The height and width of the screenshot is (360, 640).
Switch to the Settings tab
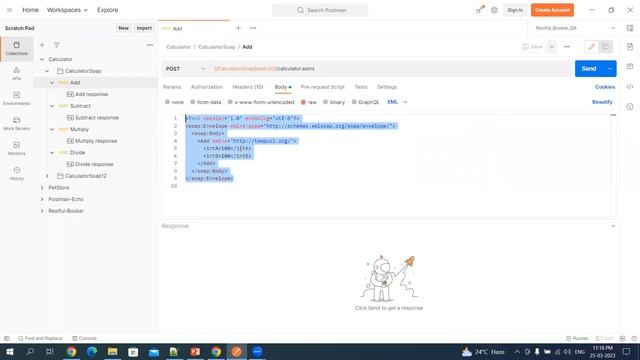click(387, 87)
